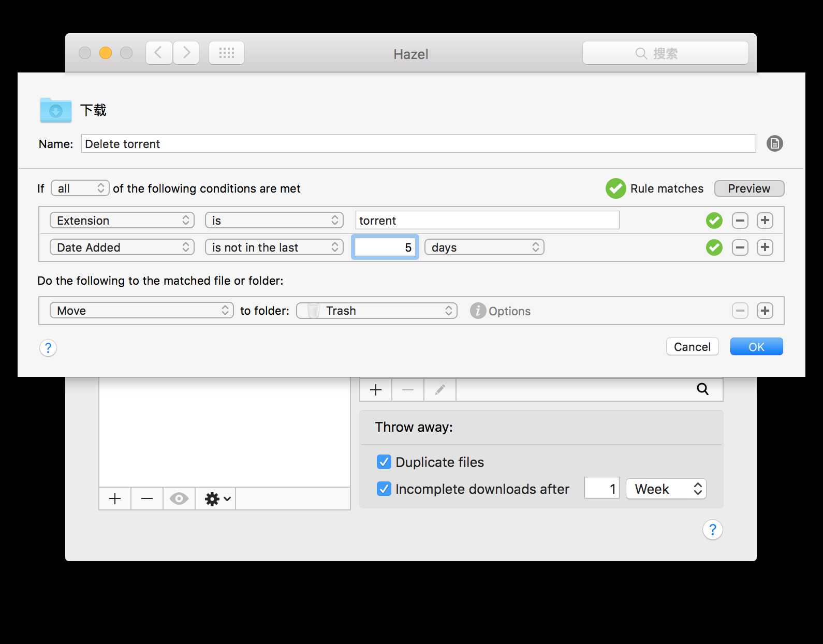Add a new rule in the rules list

point(376,389)
